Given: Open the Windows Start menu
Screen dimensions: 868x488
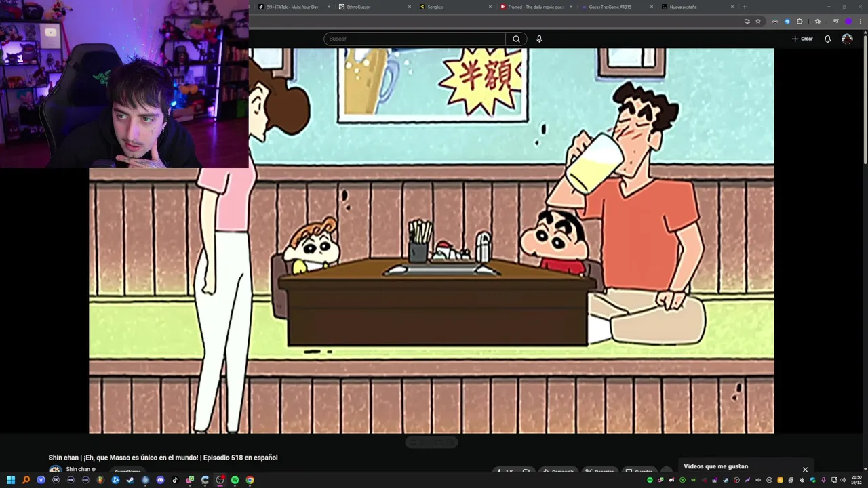Looking at the screenshot, I should [x=11, y=480].
